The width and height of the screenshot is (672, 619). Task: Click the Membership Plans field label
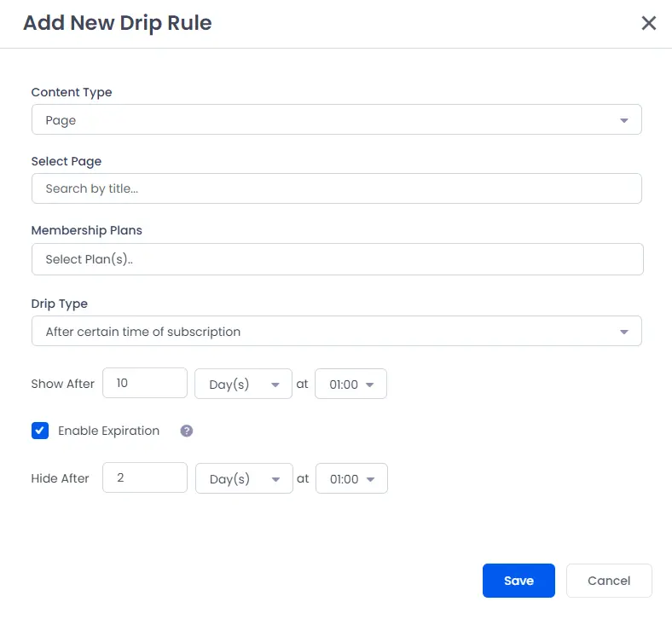tap(86, 230)
